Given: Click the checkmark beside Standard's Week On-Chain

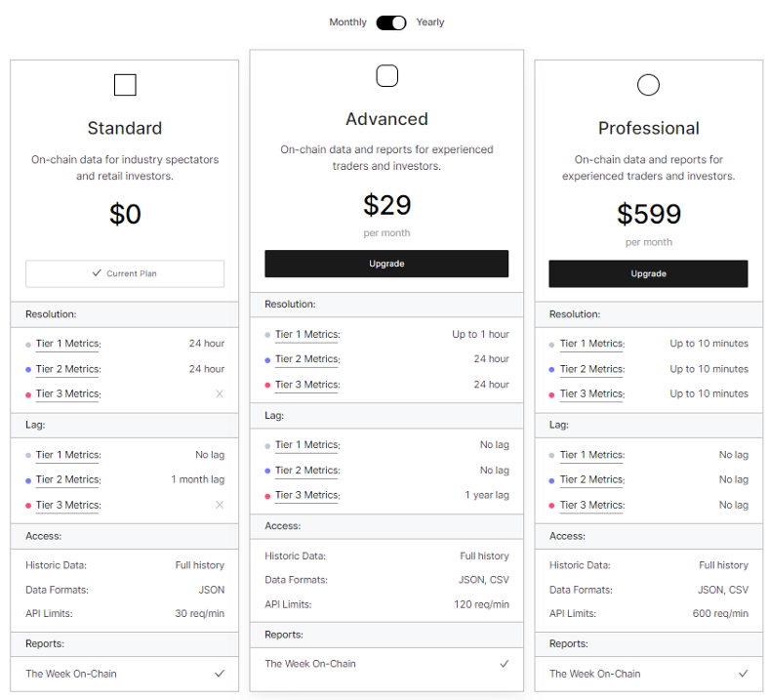Looking at the screenshot, I should point(220,674).
